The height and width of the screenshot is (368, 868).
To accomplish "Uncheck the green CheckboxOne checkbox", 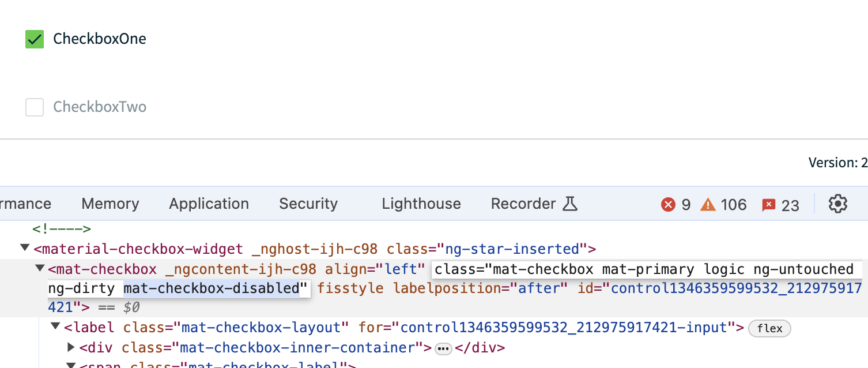I will tap(34, 39).
